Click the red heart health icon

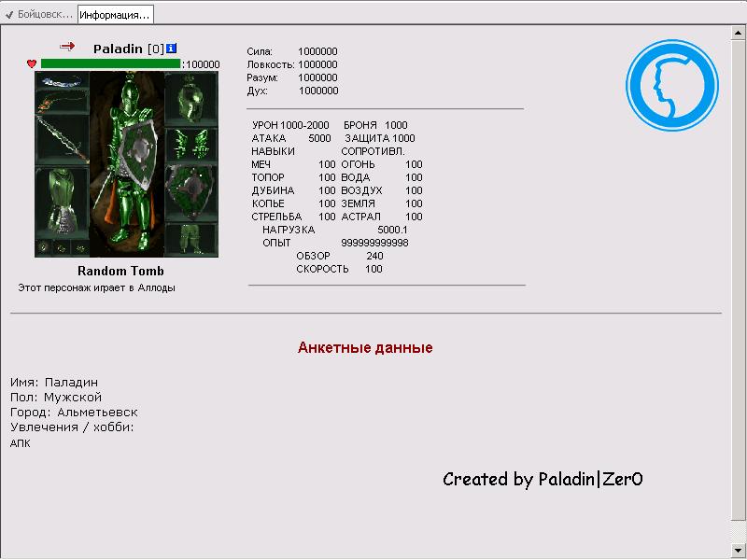pyautogui.click(x=32, y=63)
